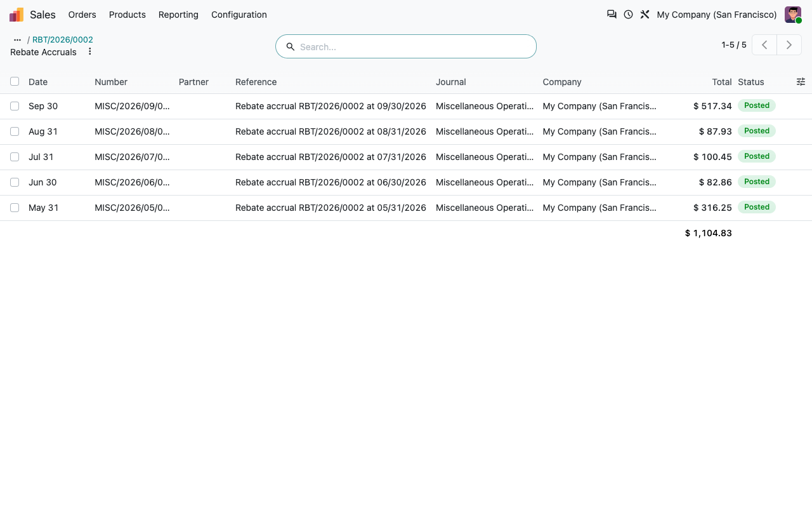The image size is (812, 508).
Task: Sort by the Company column header
Action: [562, 82]
